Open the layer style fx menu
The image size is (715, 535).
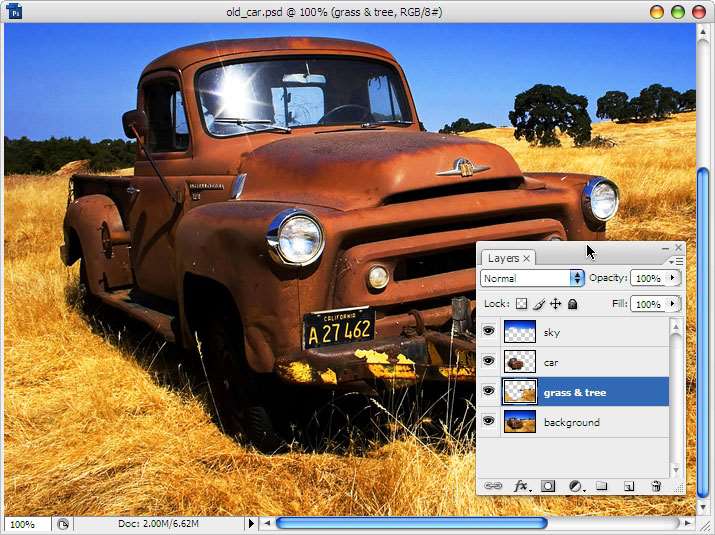coord(521,485)
